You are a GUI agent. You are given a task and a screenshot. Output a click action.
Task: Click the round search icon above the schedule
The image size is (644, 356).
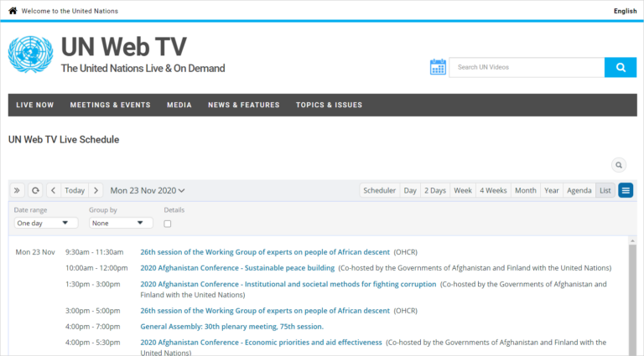pyautogui.click(x=619, y=165)
